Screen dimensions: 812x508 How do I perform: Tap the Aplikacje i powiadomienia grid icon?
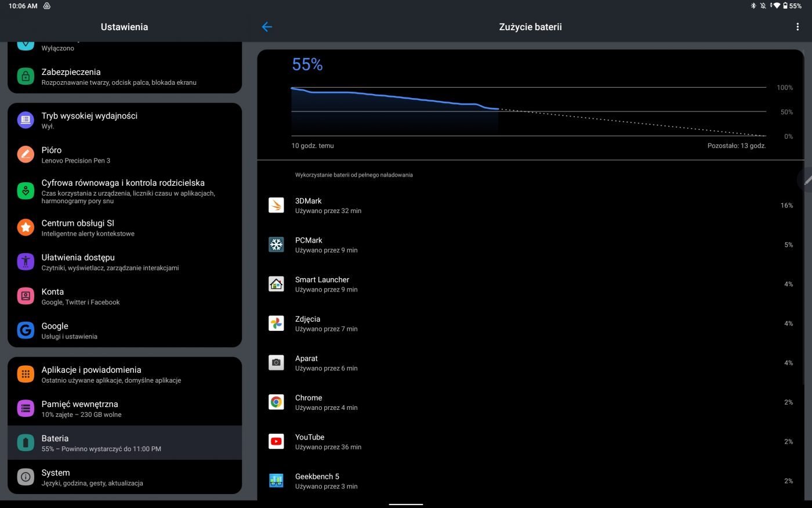click(26, 374)
